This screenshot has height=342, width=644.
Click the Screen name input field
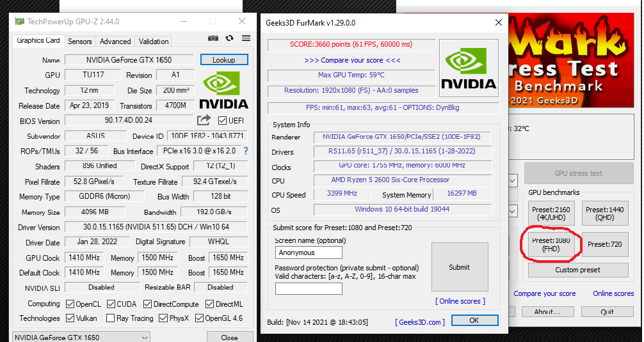click(309, 253)
